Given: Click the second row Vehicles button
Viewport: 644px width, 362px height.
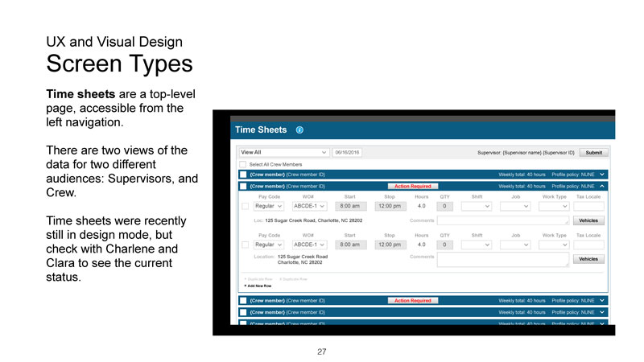Looking at the screenshot, I should (588, 259).
